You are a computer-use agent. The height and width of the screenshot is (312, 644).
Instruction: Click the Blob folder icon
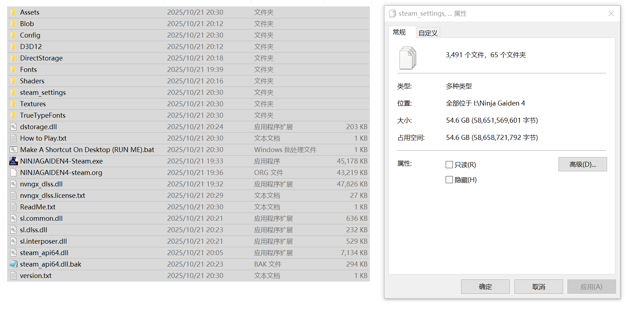[14, 24]
